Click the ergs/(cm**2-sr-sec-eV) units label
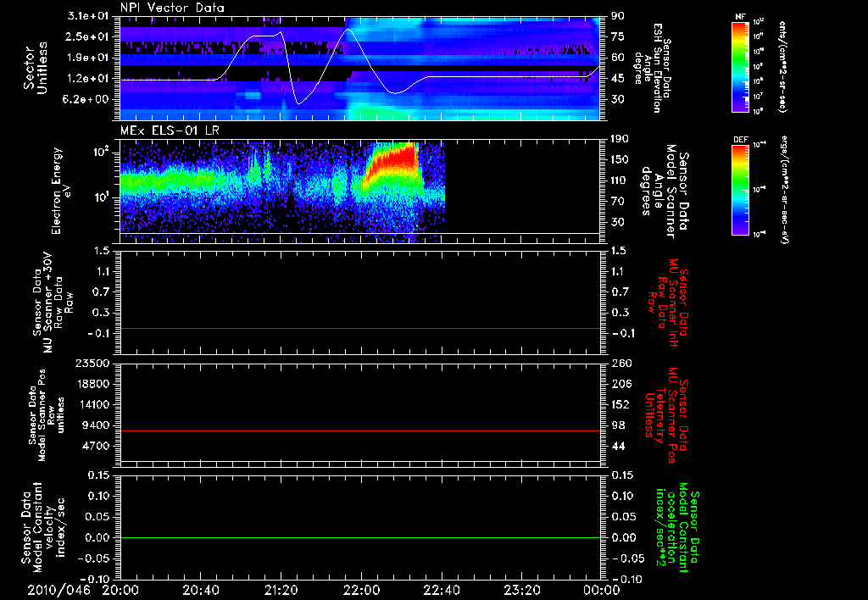Image resolution: width=868 pixels, height=600 pixels. pos(784,189)
